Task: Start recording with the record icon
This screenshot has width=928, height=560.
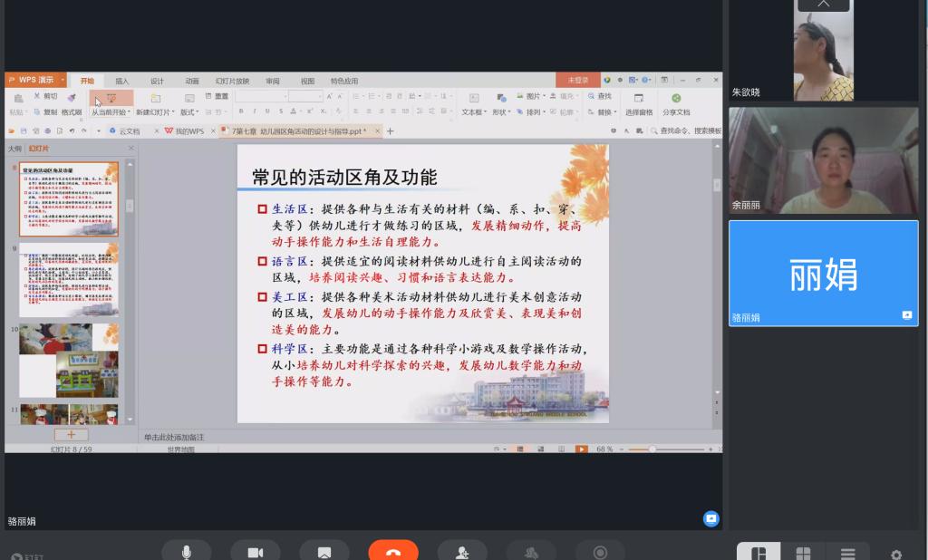Action: click(600, 552)
